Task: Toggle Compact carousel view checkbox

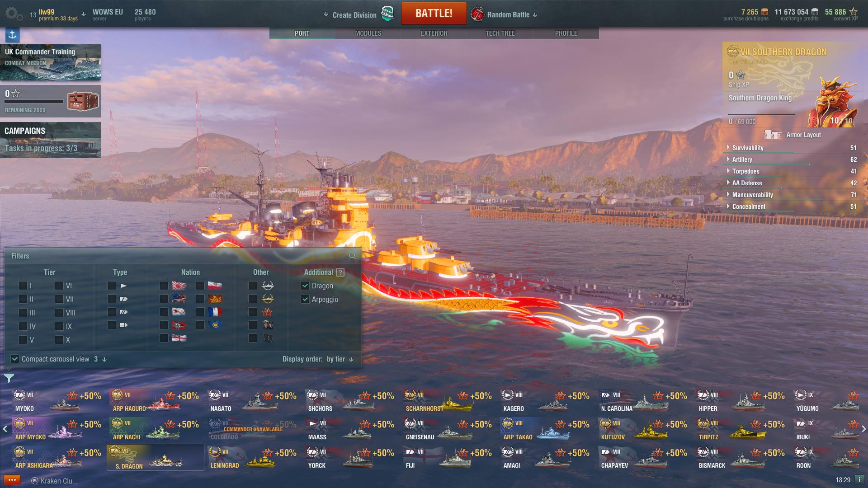Action: pyautogui.click(x=15, y=359)
